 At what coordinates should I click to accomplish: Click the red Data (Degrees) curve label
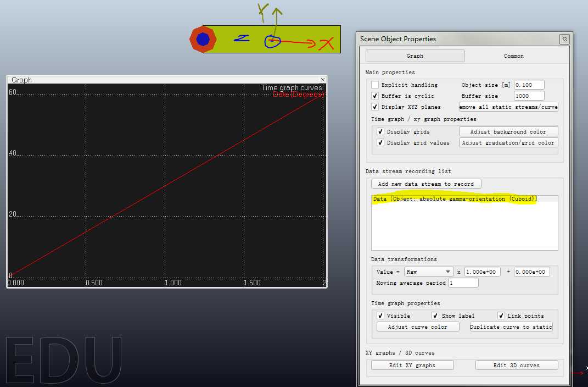pyautogui.click(x=298, y=94)
